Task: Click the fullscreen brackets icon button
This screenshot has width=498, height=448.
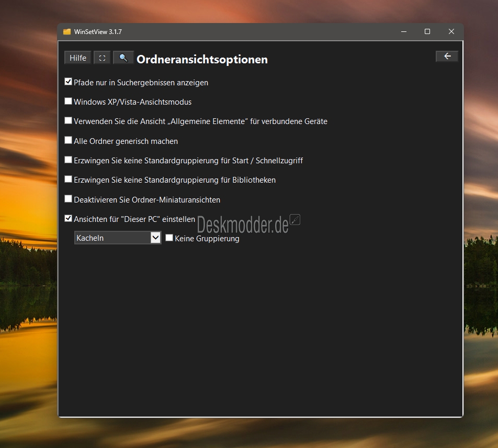Action: 102,58
